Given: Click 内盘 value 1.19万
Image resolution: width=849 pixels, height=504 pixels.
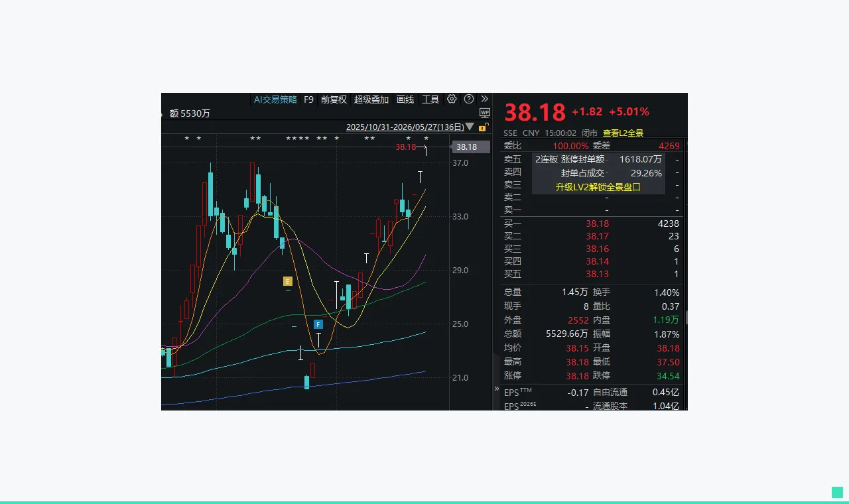Looking at the screenshot, I should 666,320.
